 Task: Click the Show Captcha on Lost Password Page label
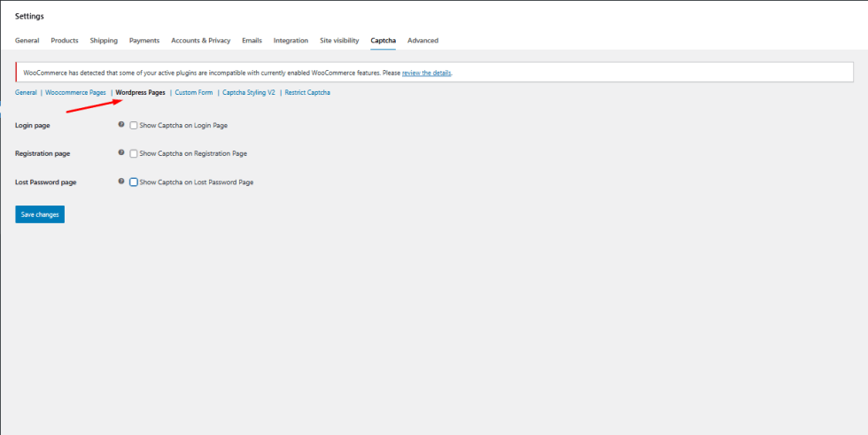click(197, 183)
